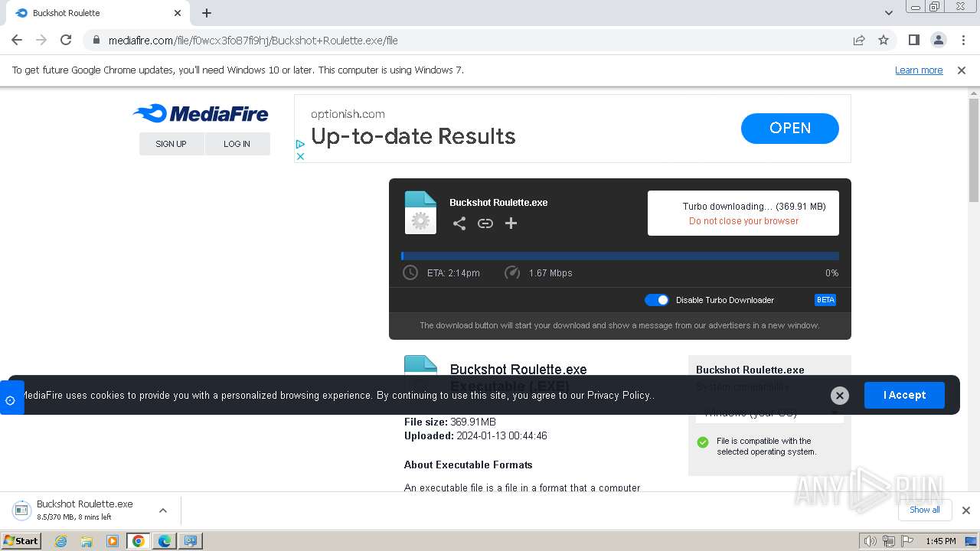This screenshot has height=551, width=980.
Task: Open File Explorer from the taskbar
Action: [87, 541]
